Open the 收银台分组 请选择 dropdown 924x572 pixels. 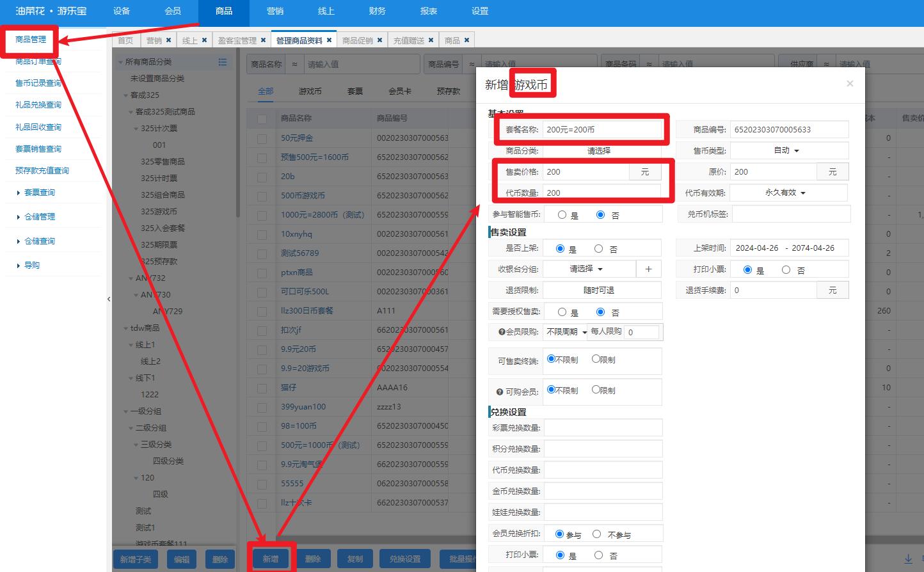pyautogui.click(x=589, y=269)
